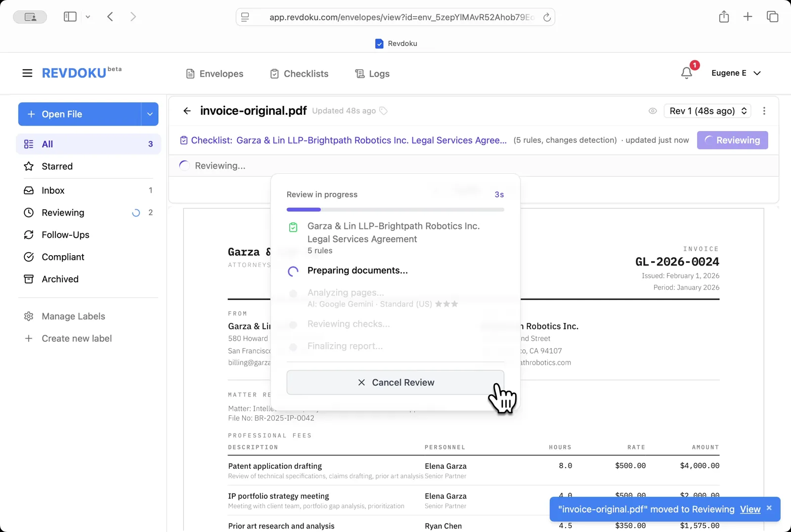The image size is (791, 532).
Task: Select the Starred filter in the sidebar
Action: (56, 166)
